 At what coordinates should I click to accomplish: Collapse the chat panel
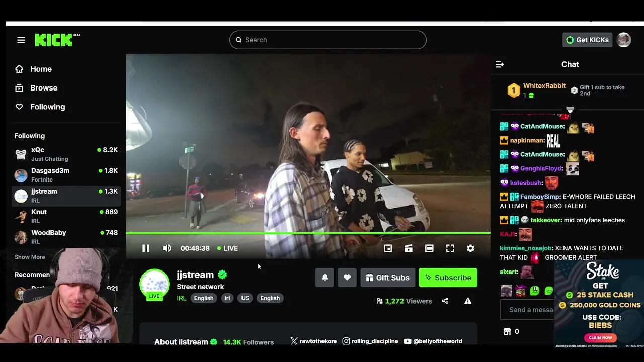click(500, 64)
